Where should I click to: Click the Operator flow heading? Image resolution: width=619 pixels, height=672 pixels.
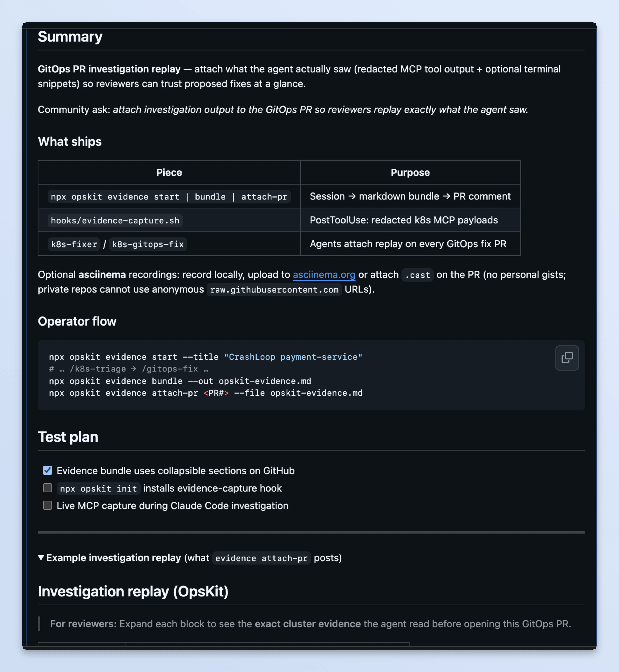tap(77, 321)
